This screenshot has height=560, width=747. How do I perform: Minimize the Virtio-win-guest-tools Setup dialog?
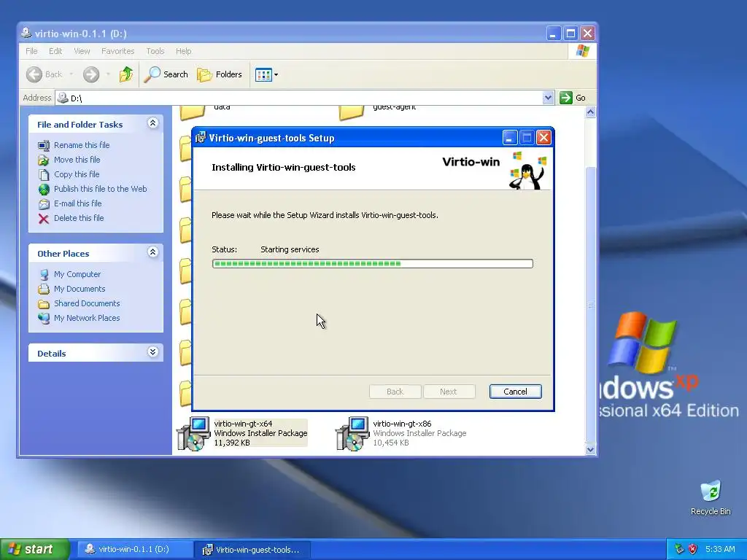[x=510, y=138]
